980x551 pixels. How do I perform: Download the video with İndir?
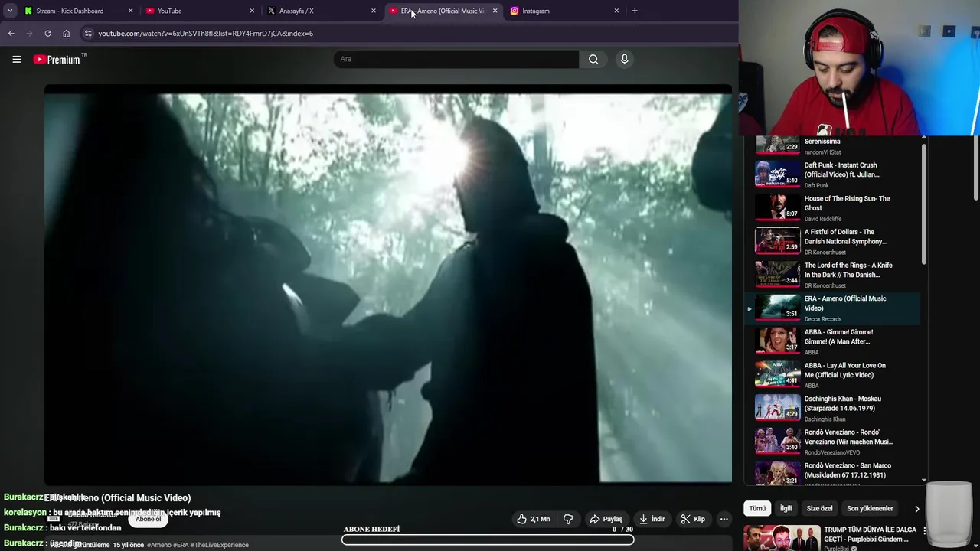651,519
